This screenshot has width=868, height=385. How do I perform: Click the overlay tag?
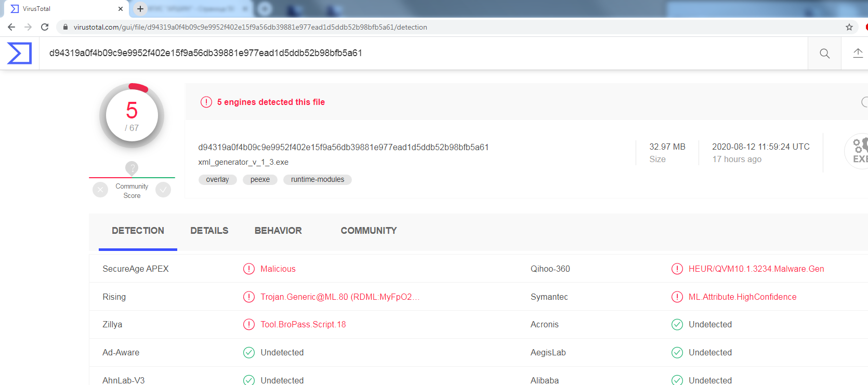(x=217, y=179)
